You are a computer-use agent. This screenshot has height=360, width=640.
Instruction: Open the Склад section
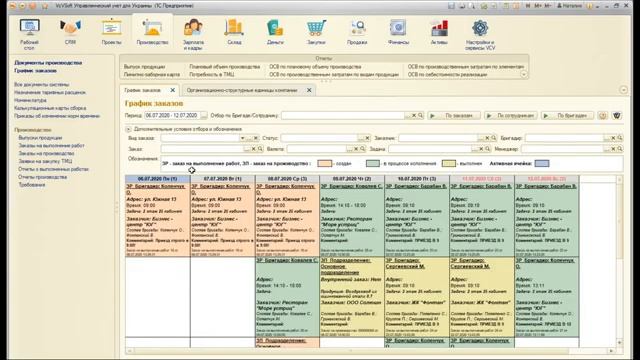pyautogui.click(x=234, y=32)
